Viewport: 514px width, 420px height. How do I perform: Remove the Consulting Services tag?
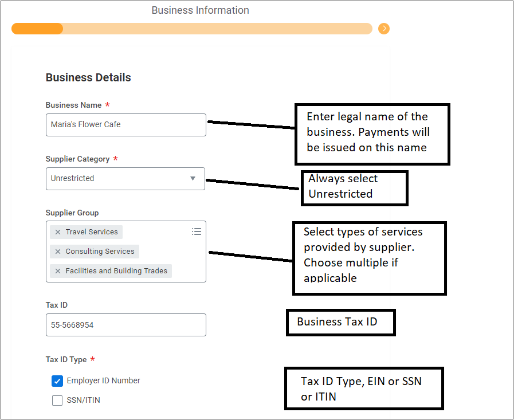pos(58,252)
